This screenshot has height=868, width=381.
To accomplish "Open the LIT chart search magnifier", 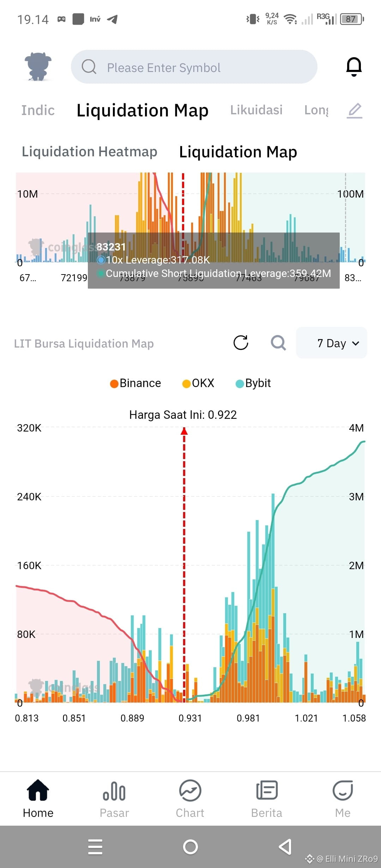I will 278,343.
